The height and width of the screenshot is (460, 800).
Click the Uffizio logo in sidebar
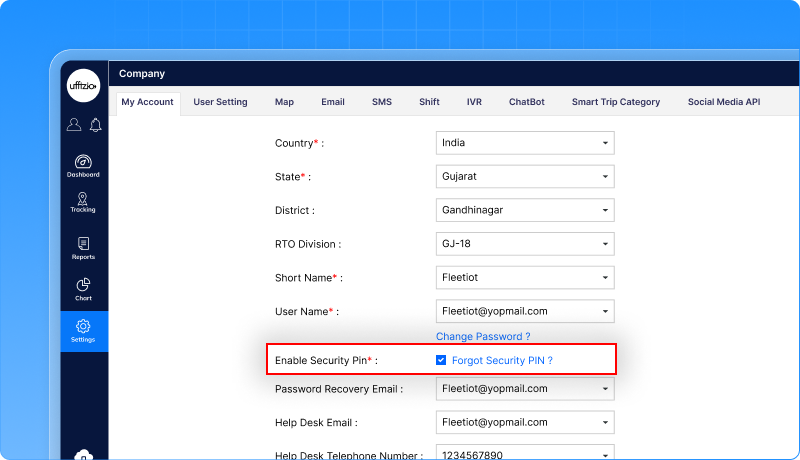pyautogui.click(x=84, y=85)
